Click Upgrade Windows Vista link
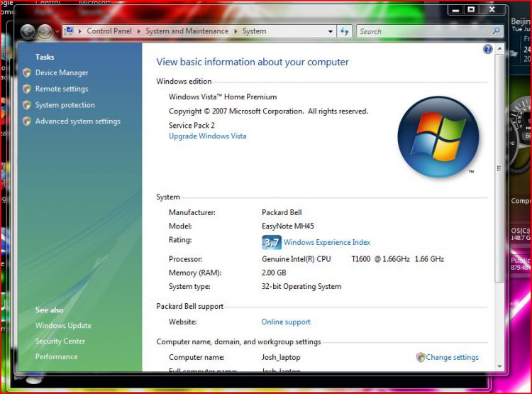Image resolution: width=532 pixels, height=394 pixels. 208,136
